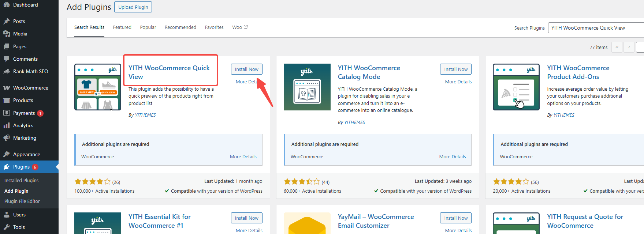Switch to the Popular tab
Viewport: 644px width, 234px height.
[x=148, y=27]
